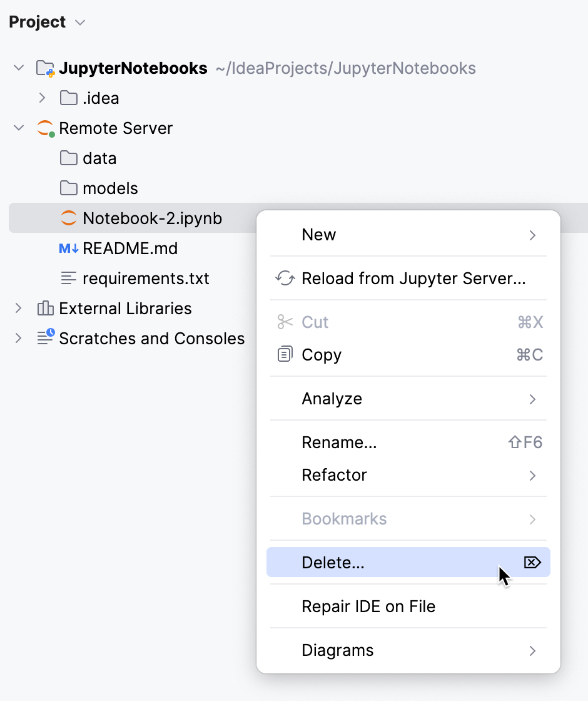Screen dimensions: 588x701
Task: Click the reload arrows icon beside Reload from Jupyter Server
Action: coord(285,278)
